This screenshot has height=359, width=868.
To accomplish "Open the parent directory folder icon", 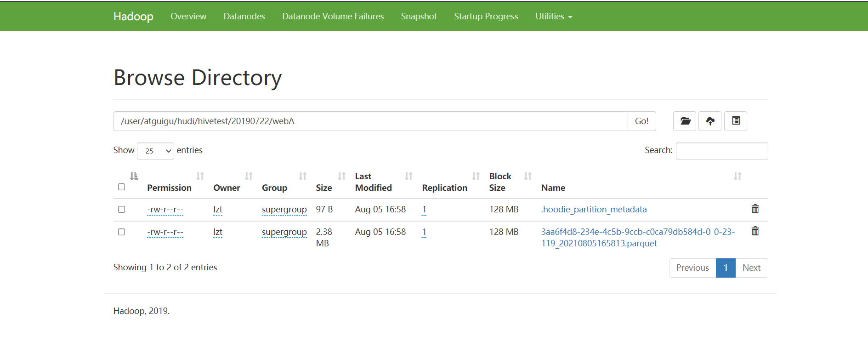I will [685, 121].
